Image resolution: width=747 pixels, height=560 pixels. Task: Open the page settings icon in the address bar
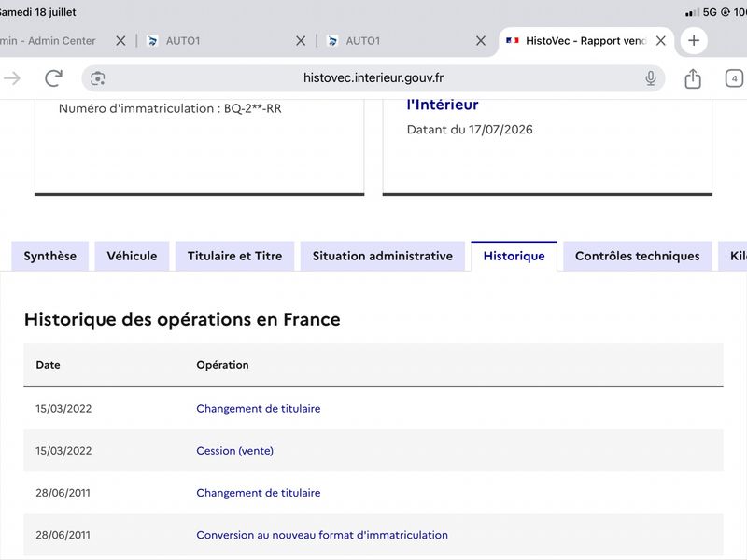(x=98, y=78)
